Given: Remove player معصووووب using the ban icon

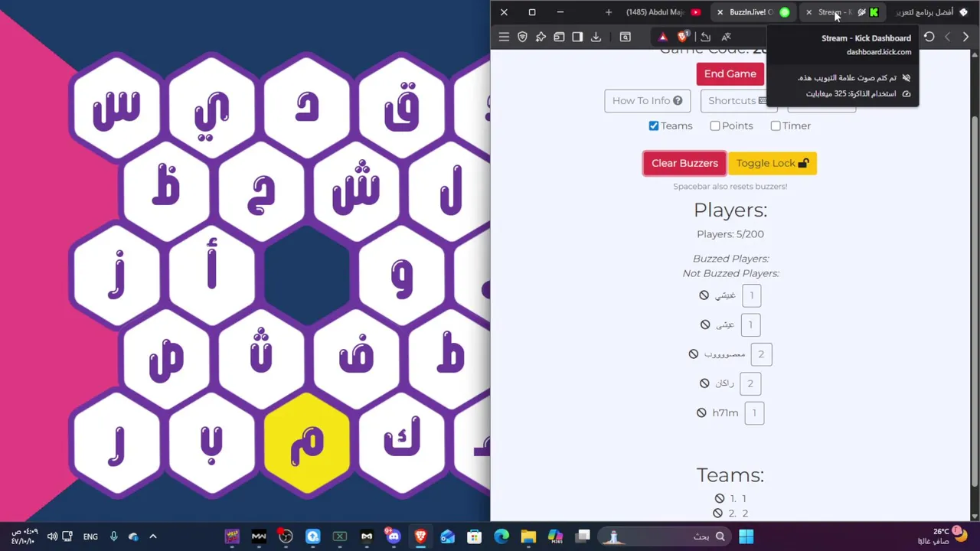Looking at the screenshot, I should [694, 354].
